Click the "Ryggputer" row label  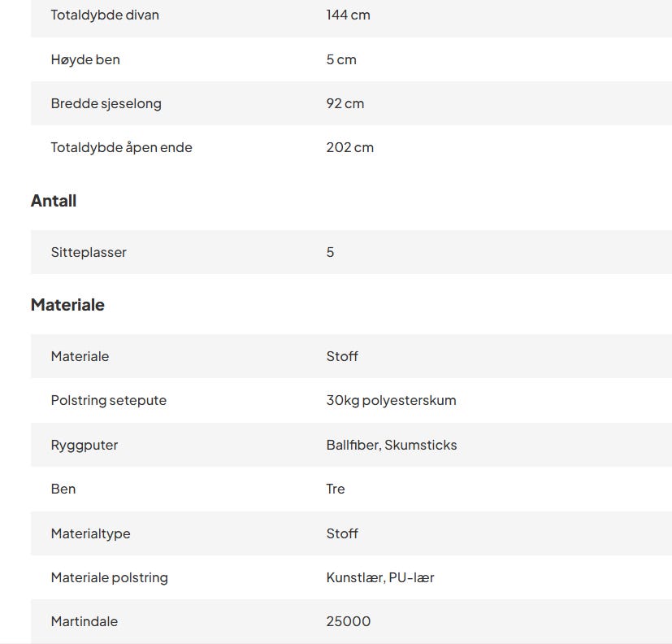[x=85, y=445]
